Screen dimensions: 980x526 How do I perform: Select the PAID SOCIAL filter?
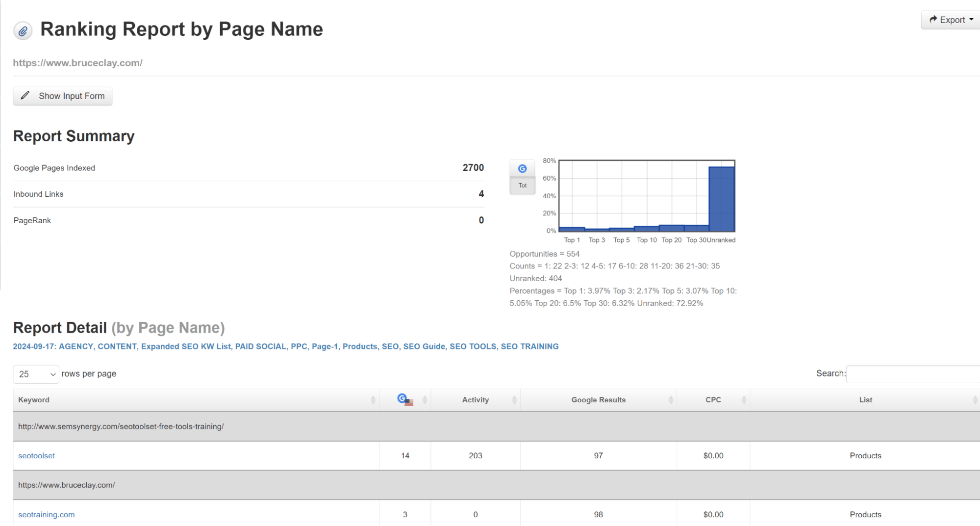(260, 346)
